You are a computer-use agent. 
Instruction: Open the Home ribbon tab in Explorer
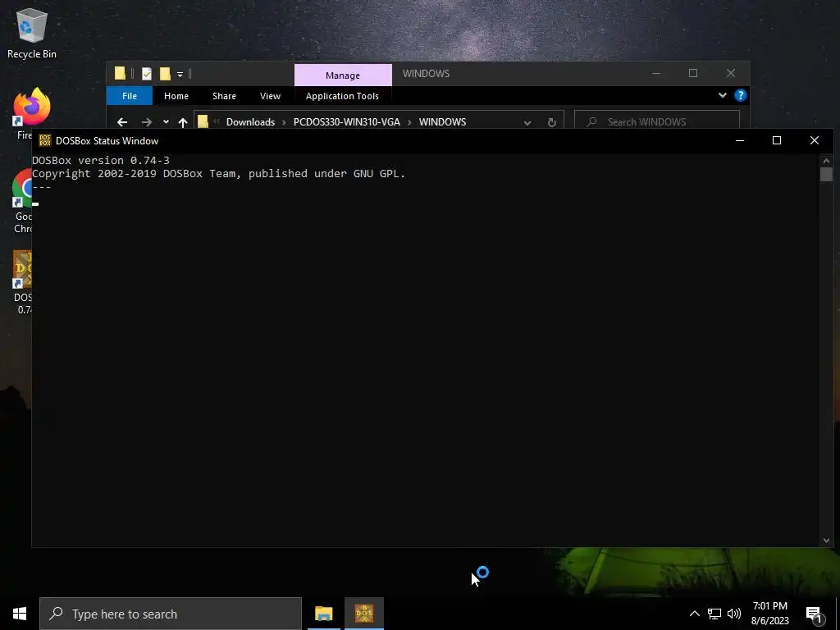coord(176,96)
